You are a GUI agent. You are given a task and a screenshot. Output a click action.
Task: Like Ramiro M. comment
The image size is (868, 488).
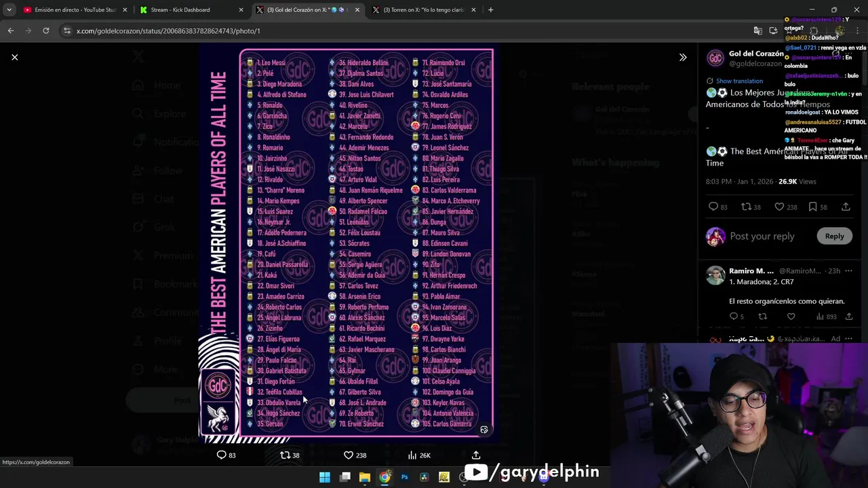[x=791, y=317]
